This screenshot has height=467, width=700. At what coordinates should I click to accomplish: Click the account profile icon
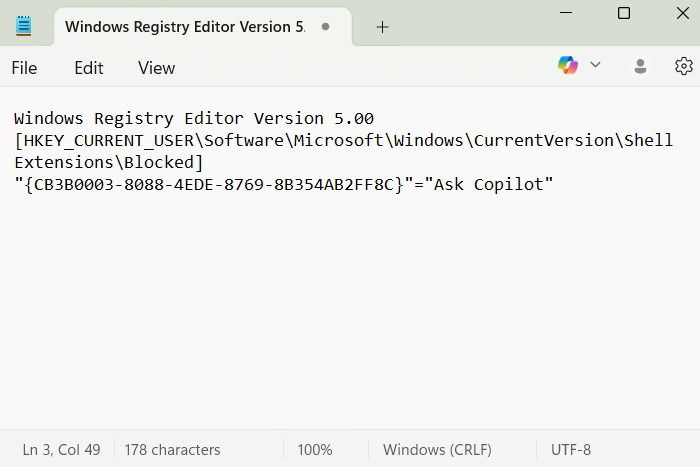(641, 66)
